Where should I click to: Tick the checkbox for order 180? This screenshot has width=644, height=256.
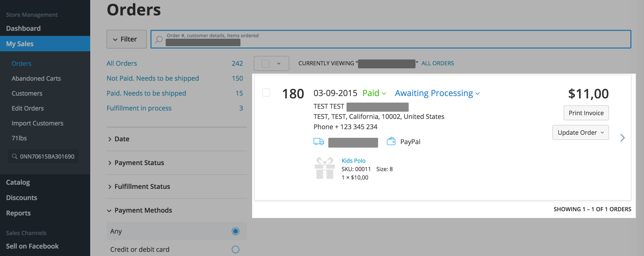(x=266, y=93)
